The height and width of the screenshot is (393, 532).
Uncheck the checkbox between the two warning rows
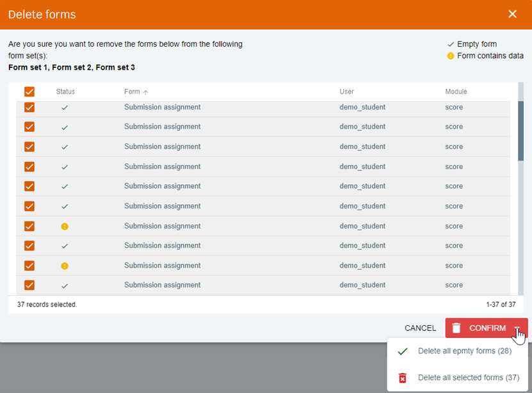(29, 246)
